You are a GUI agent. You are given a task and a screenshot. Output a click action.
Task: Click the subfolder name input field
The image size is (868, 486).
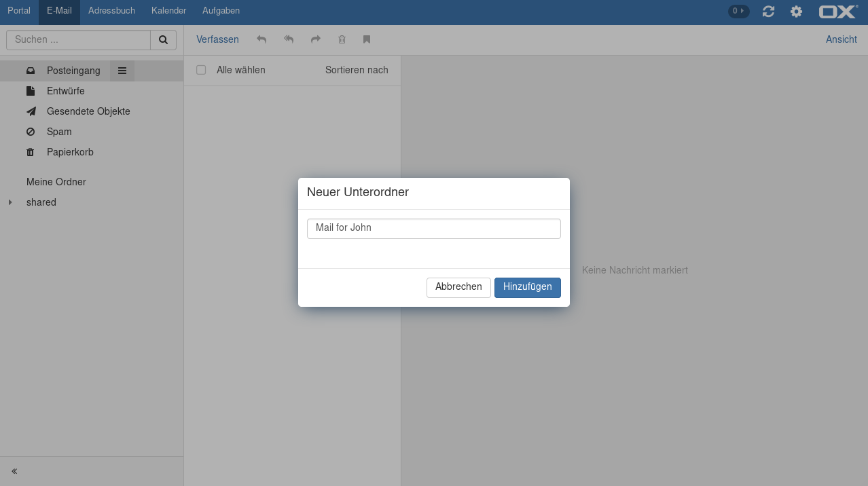pos(433,228)
